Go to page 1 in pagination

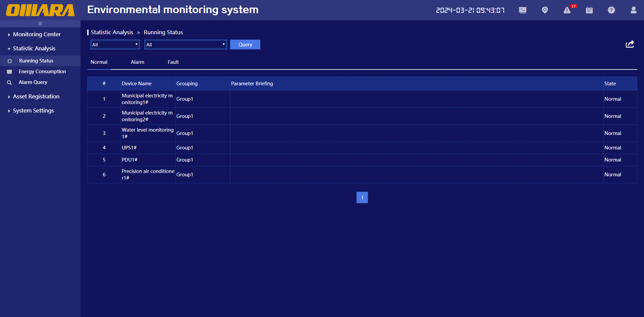(x=362, y=197)
